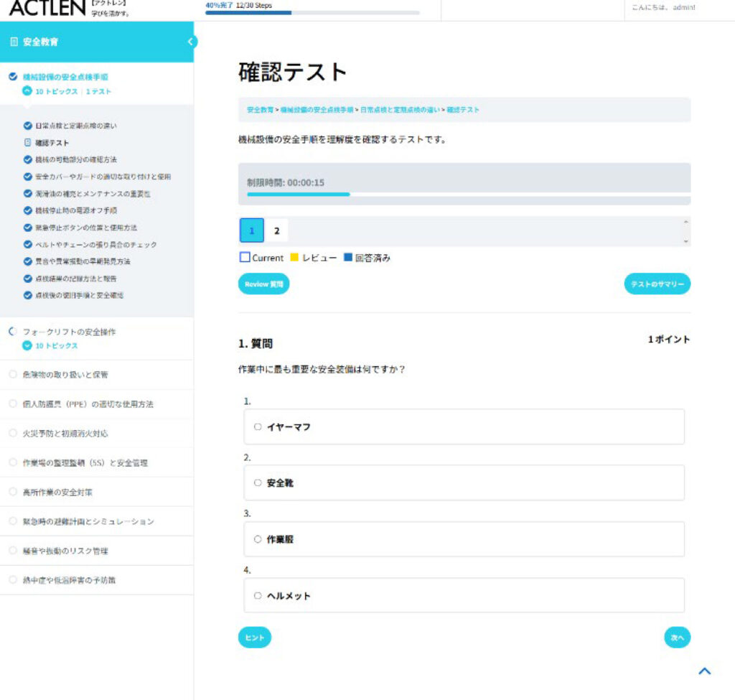The width and height of the screenshot is (735, 700).
Task: Go to question 1 in quiz navigator
Action: (x=252, y=230)
